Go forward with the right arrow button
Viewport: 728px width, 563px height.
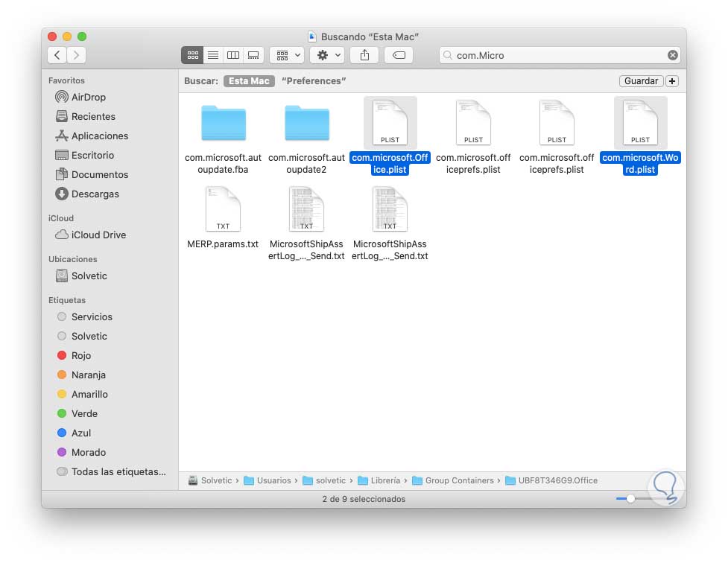(76, 55)
